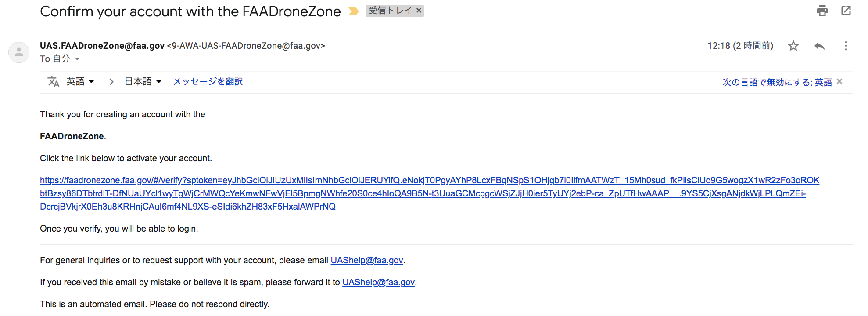Star this message
The width and height of the screenshot is (868, 316).
[793, 46]
